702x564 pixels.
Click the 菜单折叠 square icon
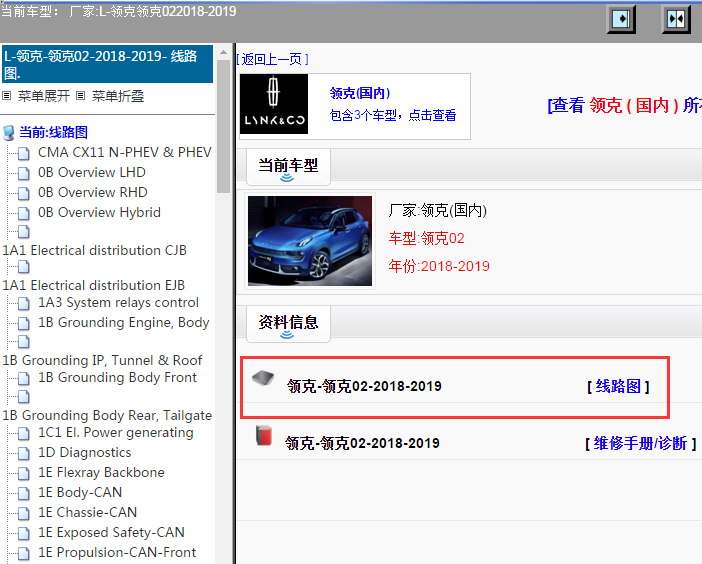81,95
